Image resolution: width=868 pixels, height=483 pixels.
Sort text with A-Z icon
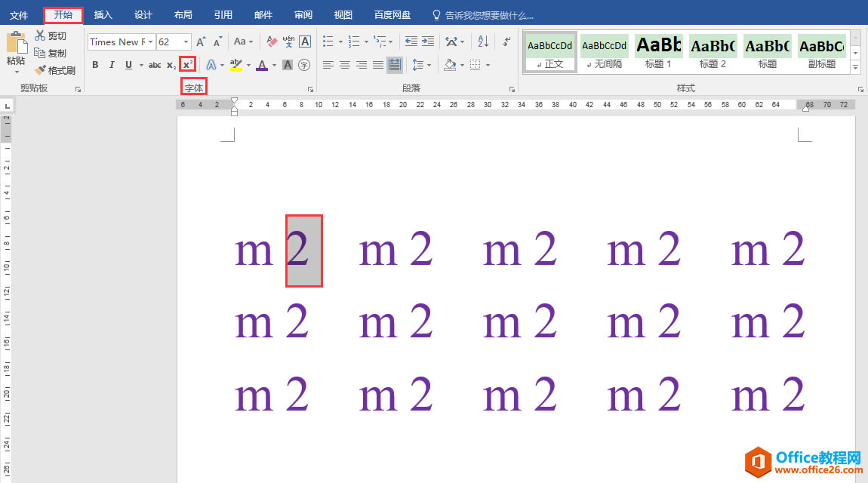[483, 42]
